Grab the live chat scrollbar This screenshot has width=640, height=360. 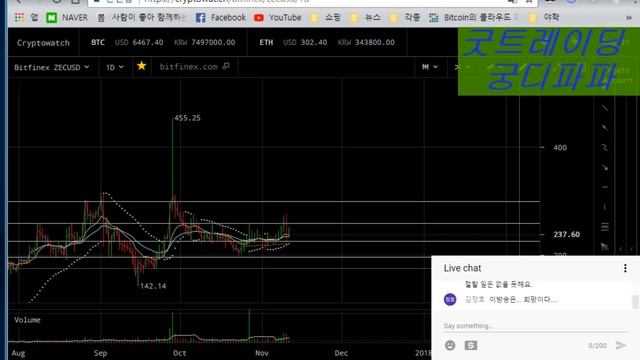point(635,302)
